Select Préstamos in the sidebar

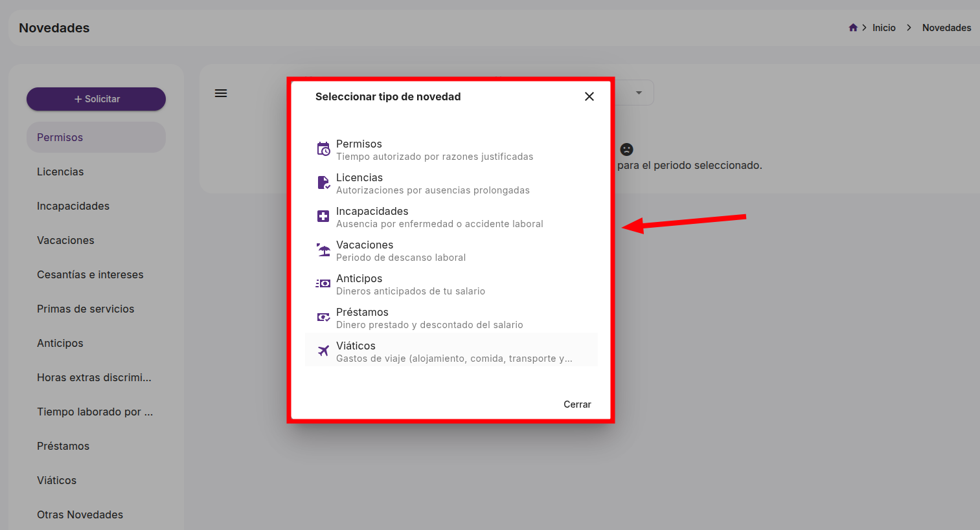pyautogui.click(x=96, y=446)
